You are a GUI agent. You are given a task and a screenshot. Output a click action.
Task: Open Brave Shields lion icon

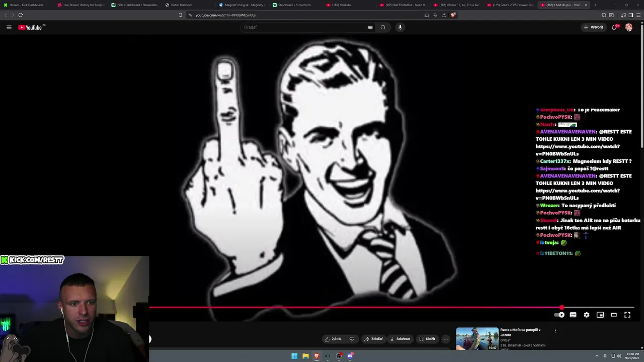pyautogui.click(x=453, y=15)
